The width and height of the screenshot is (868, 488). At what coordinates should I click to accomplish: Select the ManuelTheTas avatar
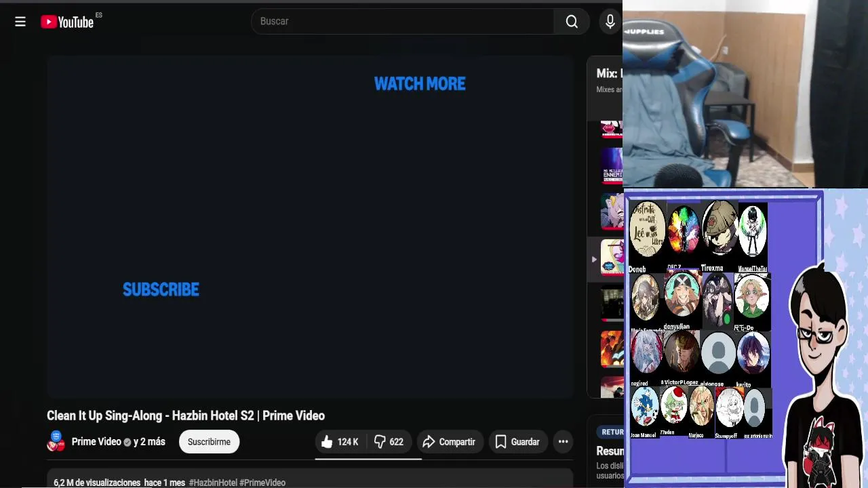pyautogui.click(x=753, y=231)
